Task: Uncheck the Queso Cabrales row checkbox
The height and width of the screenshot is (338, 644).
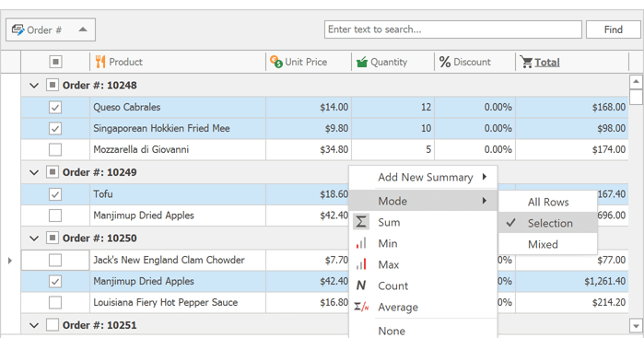Action: pos(55,107)
